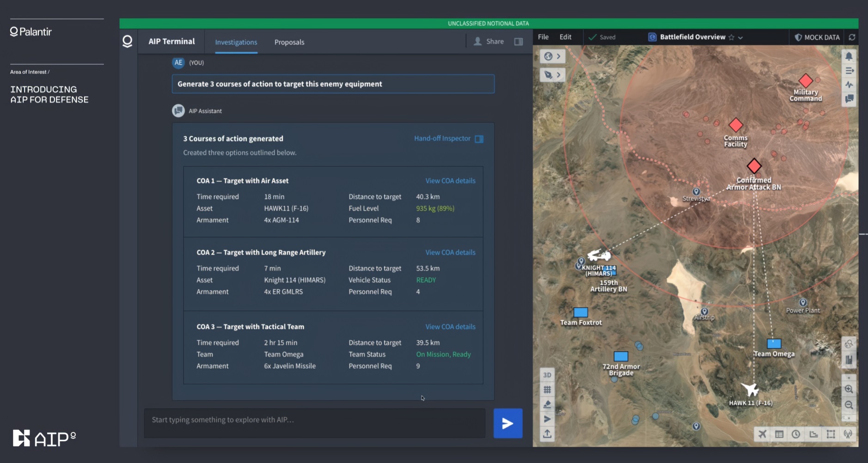Expand the Battlefield Overview dropdown chevron
This screenshot has height=463, width=868.
pos(740,37)
